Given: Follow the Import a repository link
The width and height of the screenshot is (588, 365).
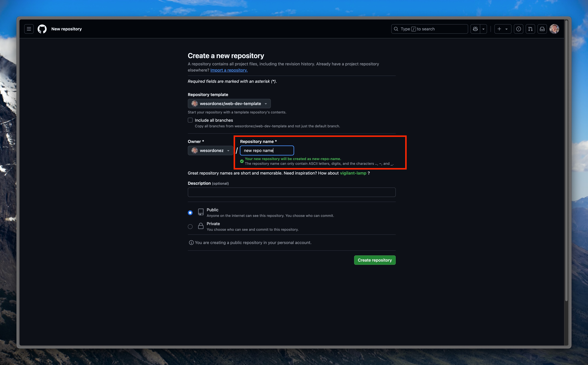Looking at the screenshot, I should [229, 70].
